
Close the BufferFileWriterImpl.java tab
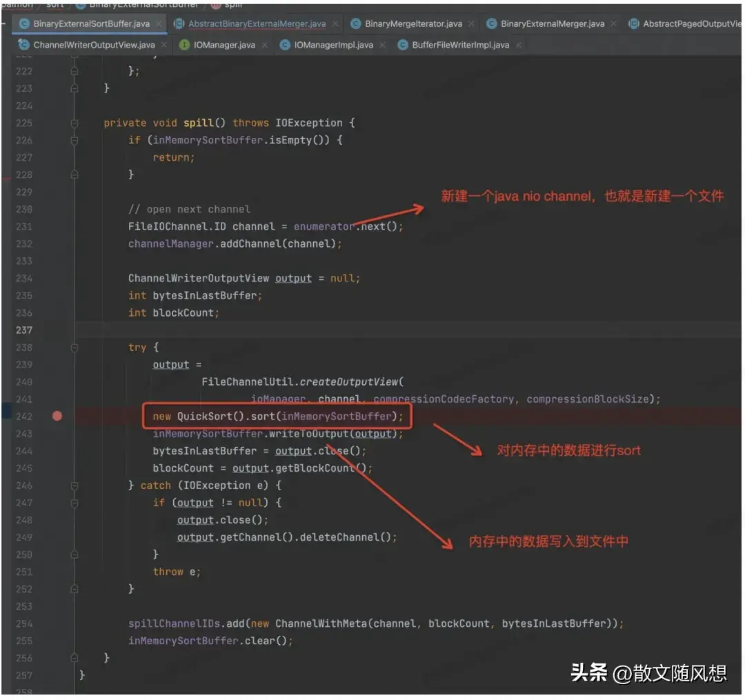pyautogui.click(x=518, y=45)
